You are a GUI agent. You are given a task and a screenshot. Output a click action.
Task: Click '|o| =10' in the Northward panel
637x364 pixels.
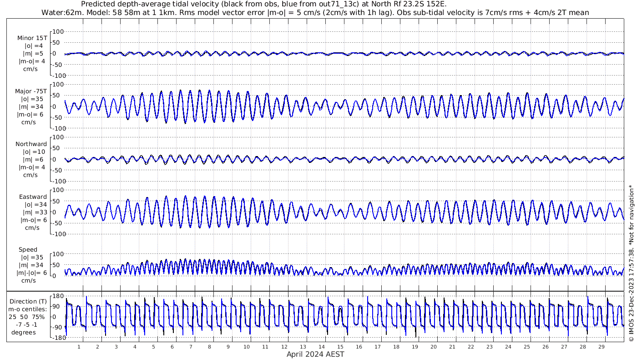[34, 152]
